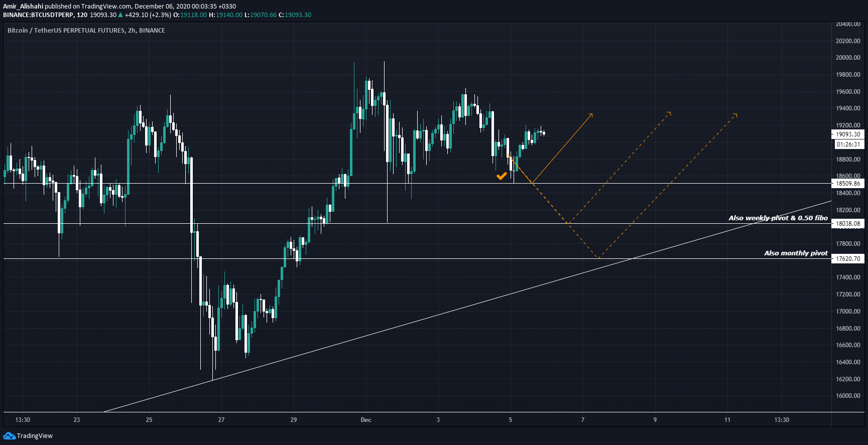Image resolution: width=868 pixels, height=445 pixels.
Task: Click the 18509.86 price label
Action: pyautogui.click(x=848, y=184)
